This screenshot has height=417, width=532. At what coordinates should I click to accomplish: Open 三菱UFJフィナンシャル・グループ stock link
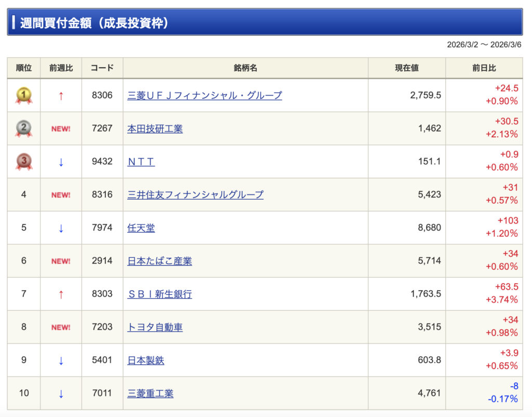tap(205, 96)
